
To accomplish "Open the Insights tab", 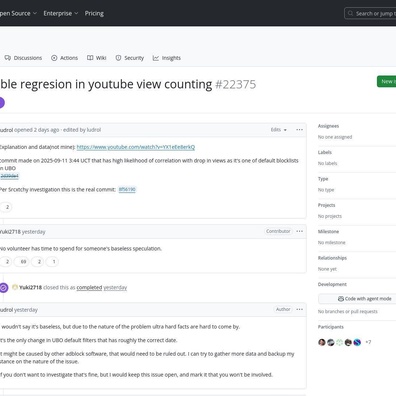I will (167, 58).
